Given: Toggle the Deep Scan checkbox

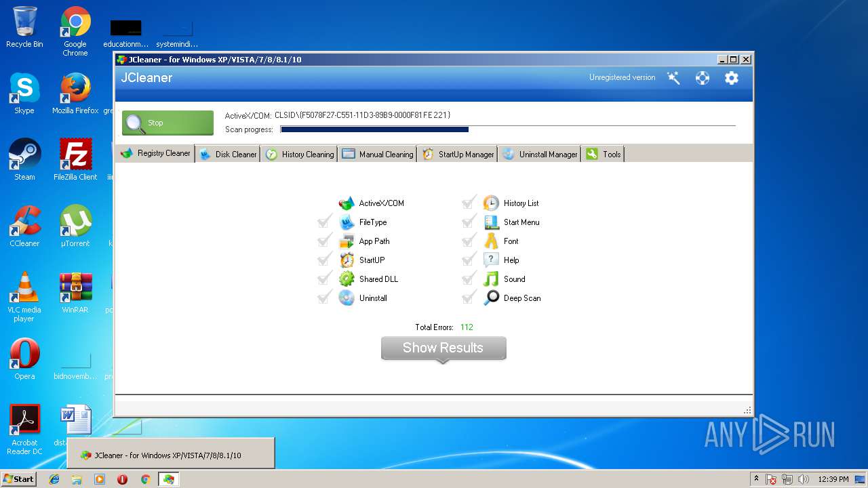Looking at the screenshot, I should pos(469,298).
